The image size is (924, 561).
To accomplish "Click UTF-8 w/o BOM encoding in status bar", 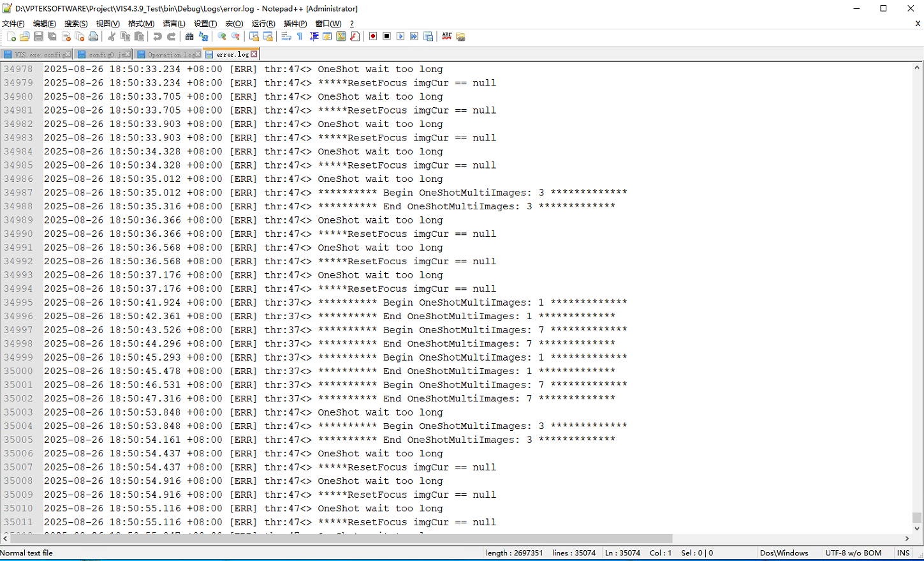I will [x=853, y=553].
